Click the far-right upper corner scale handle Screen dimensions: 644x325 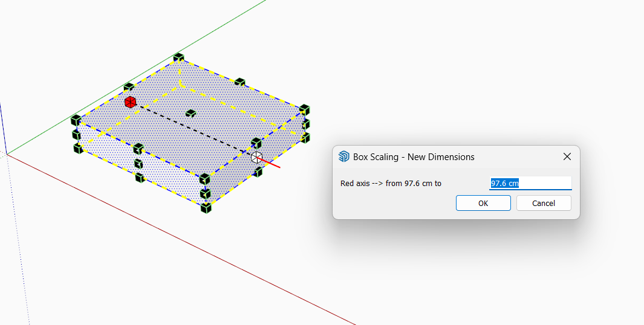point(305,110)
